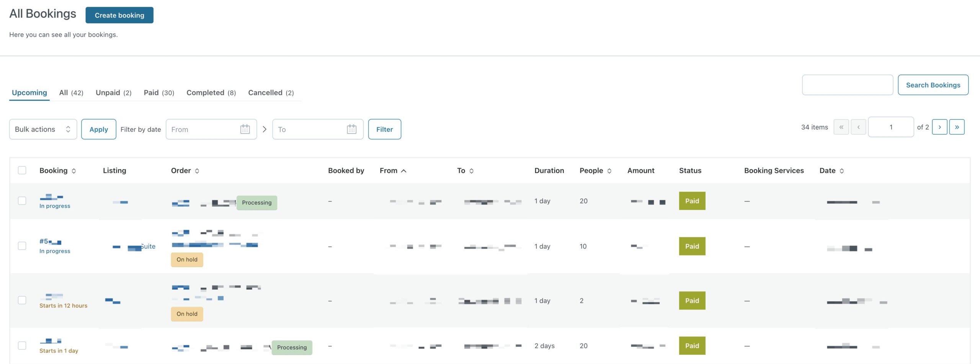Check the booking #5 row checkbox
980x364 pixels.
[x=22, y=246]
